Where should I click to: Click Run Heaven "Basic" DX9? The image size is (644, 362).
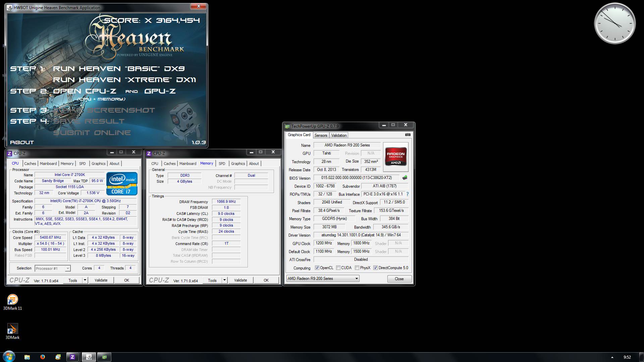pyautogui.click(x=119, y=69)
